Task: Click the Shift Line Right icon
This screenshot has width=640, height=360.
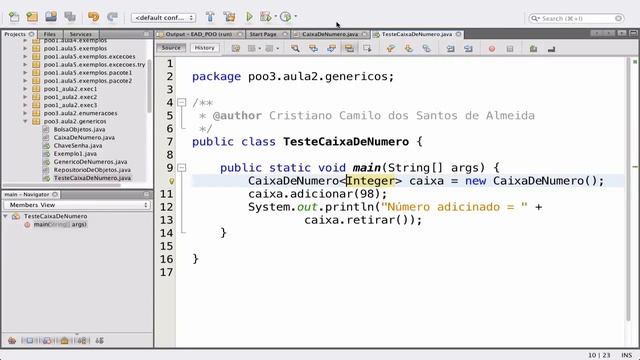Action: click(468, 49)
